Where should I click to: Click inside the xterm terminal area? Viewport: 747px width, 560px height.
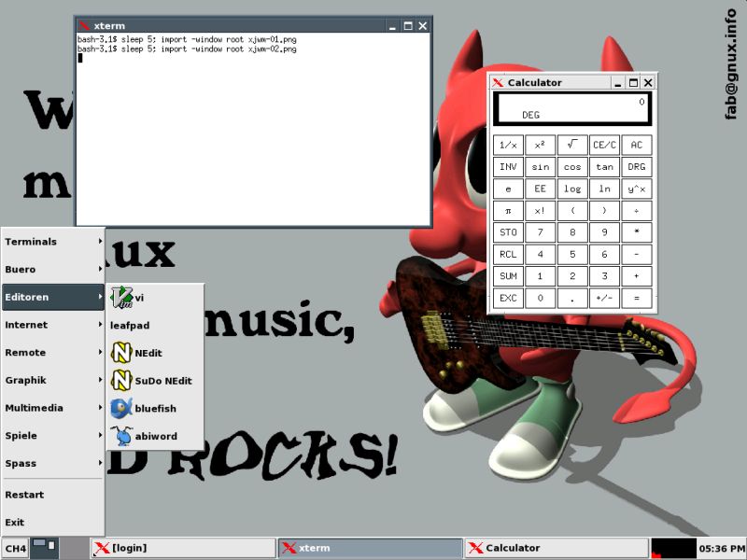click(253, 129)
